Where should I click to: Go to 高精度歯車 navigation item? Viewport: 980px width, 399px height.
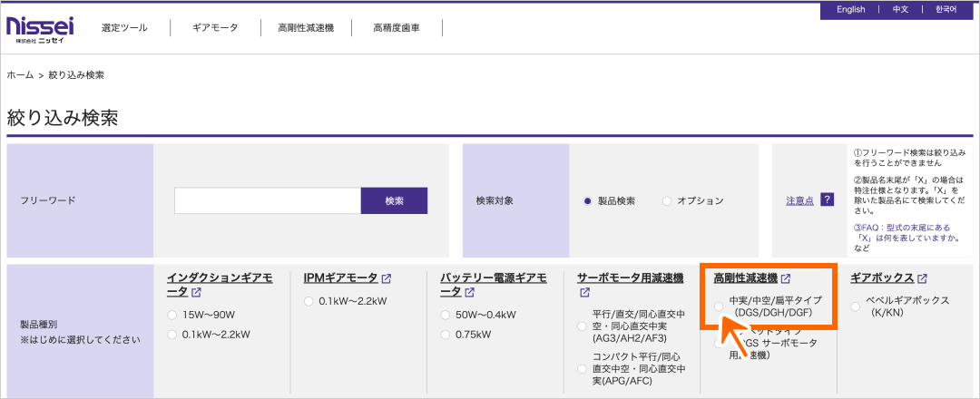point(397,28)
